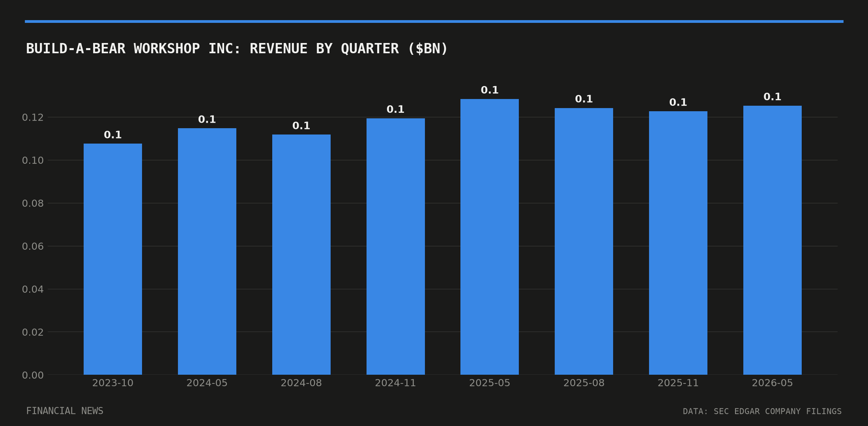
Task: Click the 2024-05 x-axis label
Action: click(207, 383)
